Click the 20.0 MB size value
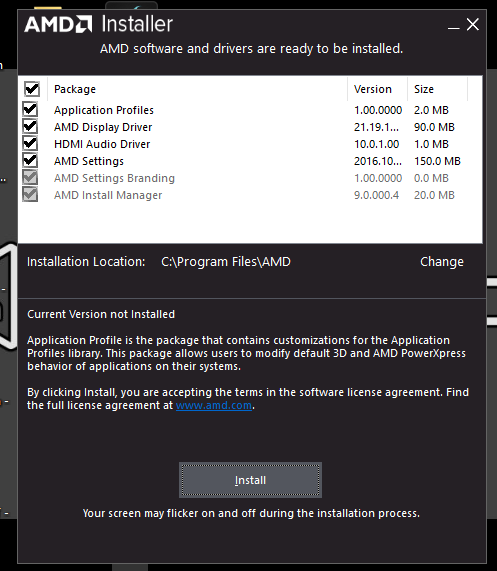 pyautogui.click(x=434, y=195)
